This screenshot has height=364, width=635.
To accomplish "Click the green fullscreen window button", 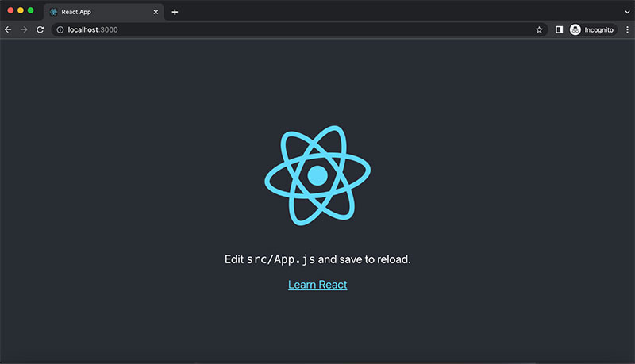I will pos(31,10).
